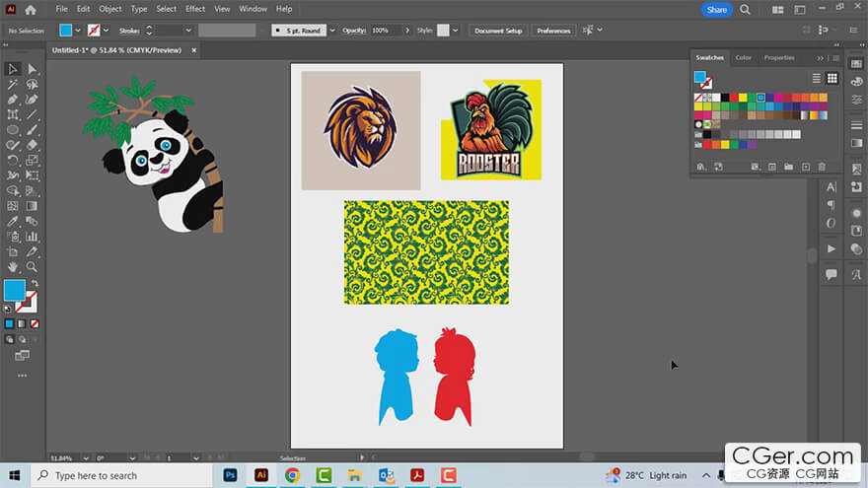Switch swatches to list view
This screenshot has width=868, height=488.
(817, 78)
